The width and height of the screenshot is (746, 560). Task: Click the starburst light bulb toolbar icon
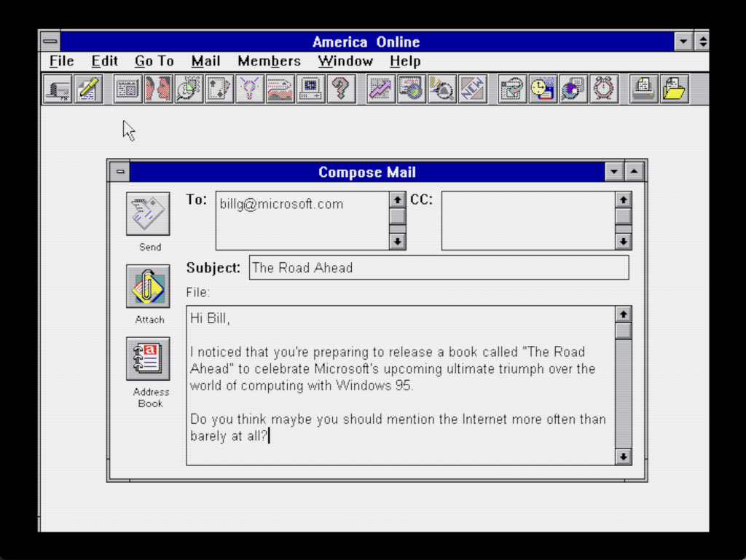click(x=249, y=89)
